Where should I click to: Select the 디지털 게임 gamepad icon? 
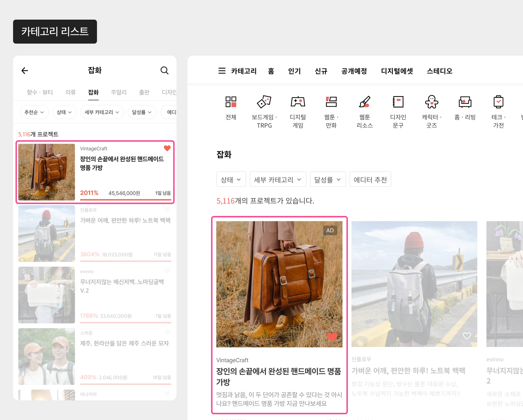298,102
